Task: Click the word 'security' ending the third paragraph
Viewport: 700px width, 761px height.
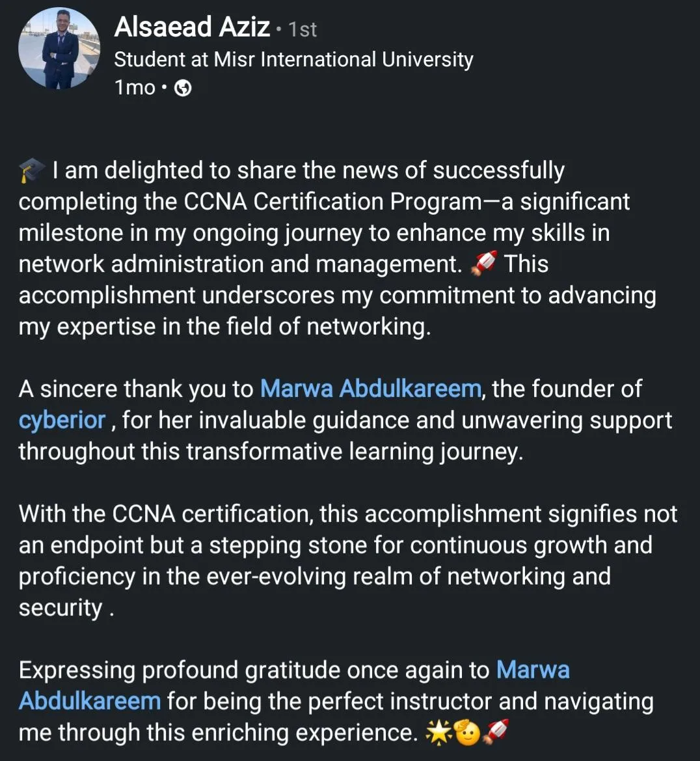Action: (61, 607)
